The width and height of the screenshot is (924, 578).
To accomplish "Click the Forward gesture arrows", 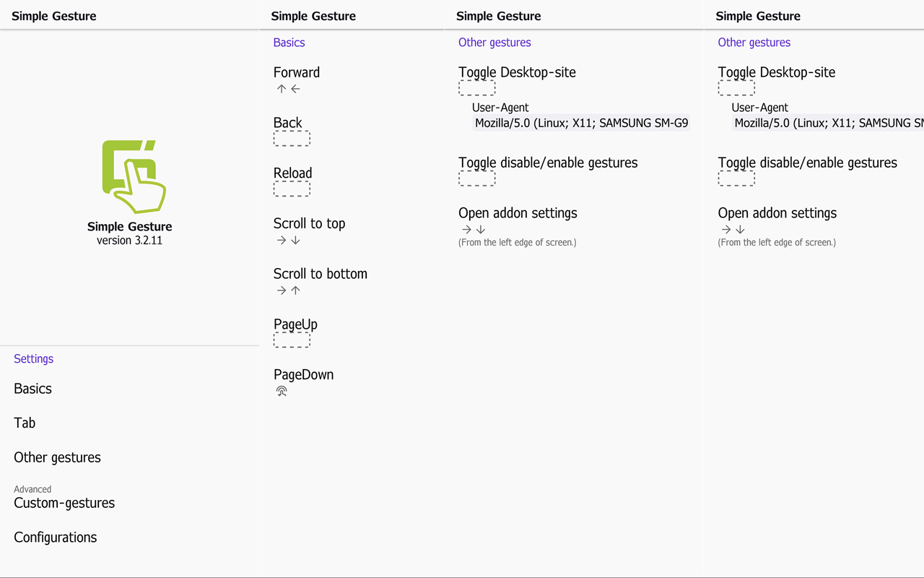I will (288, 89).
